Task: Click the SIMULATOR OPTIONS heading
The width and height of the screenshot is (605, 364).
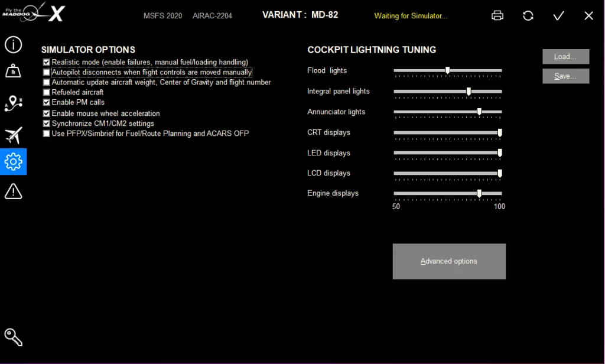Action: point(89,50)
